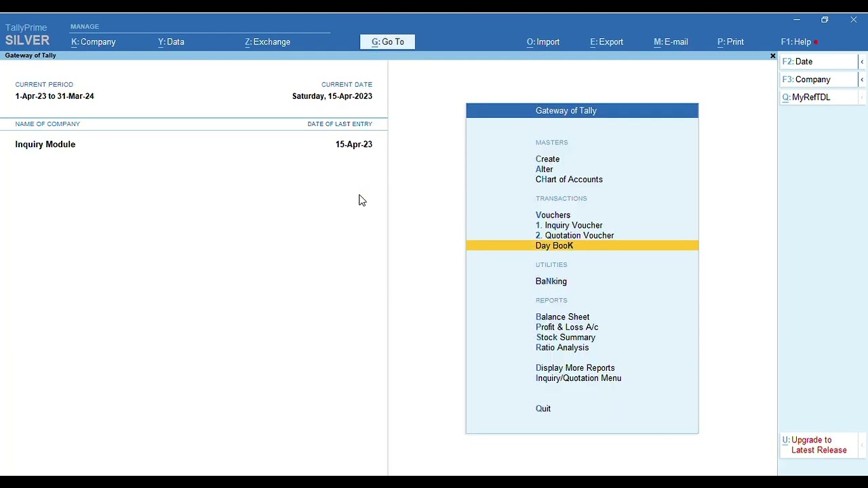Image resolution: width=868 pixels, height=488 pixels.
Task: Restore down the TallyPrime window
Action: point(825,20)
